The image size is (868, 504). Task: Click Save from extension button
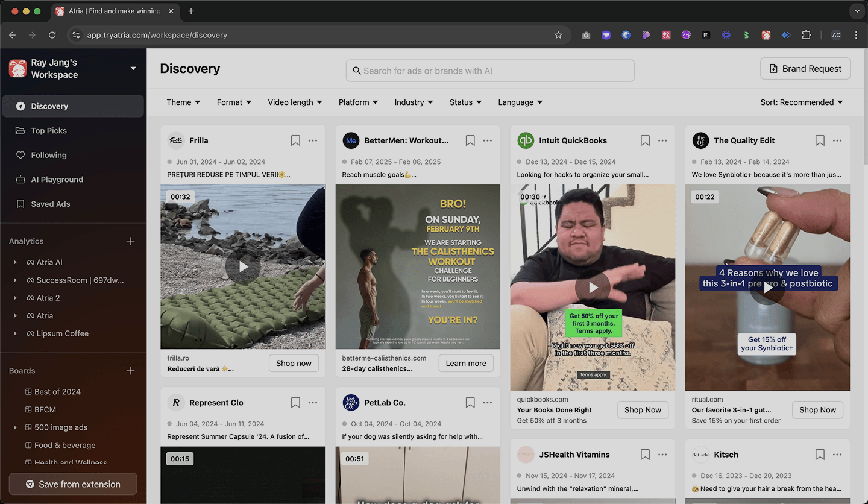click(73, 484)
